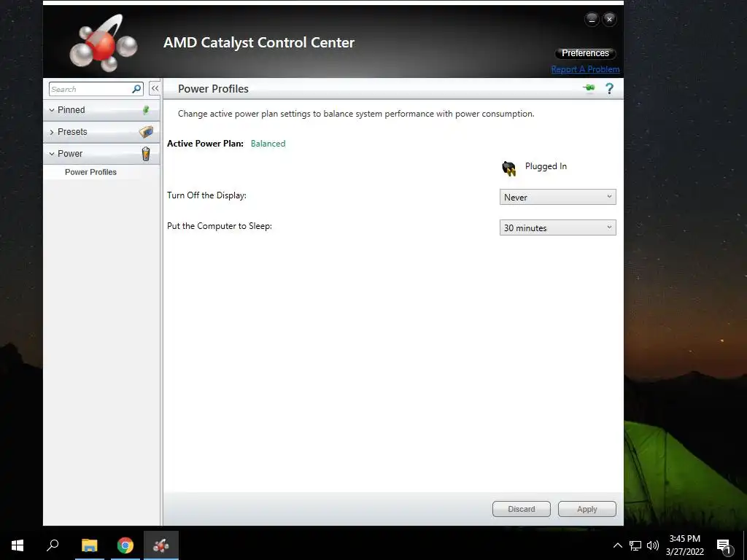Open taskbar search magnifier
This screenshot has height=560, width=747.
click(x=53, y=545)
